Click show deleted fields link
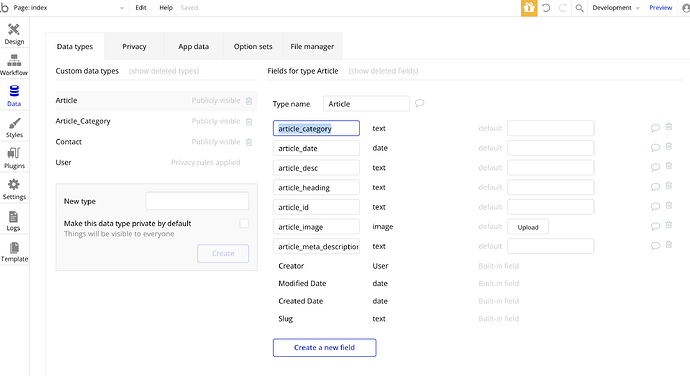The height and width of the screenshot is (376, 690). point(383,71)
